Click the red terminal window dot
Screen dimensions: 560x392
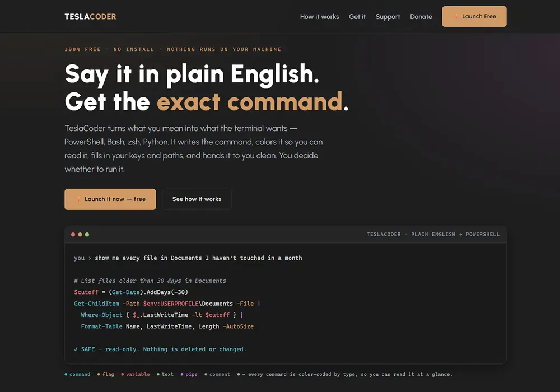(x=73, y=235)
